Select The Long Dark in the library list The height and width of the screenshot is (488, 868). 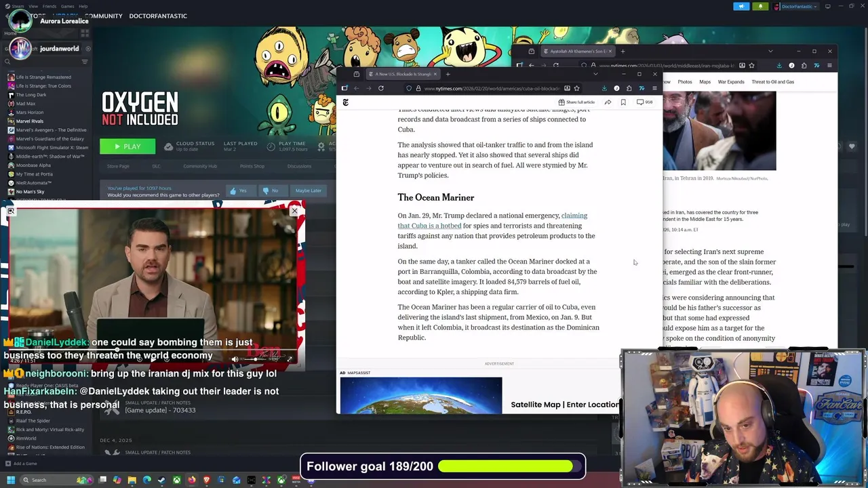tap(31, 95)
